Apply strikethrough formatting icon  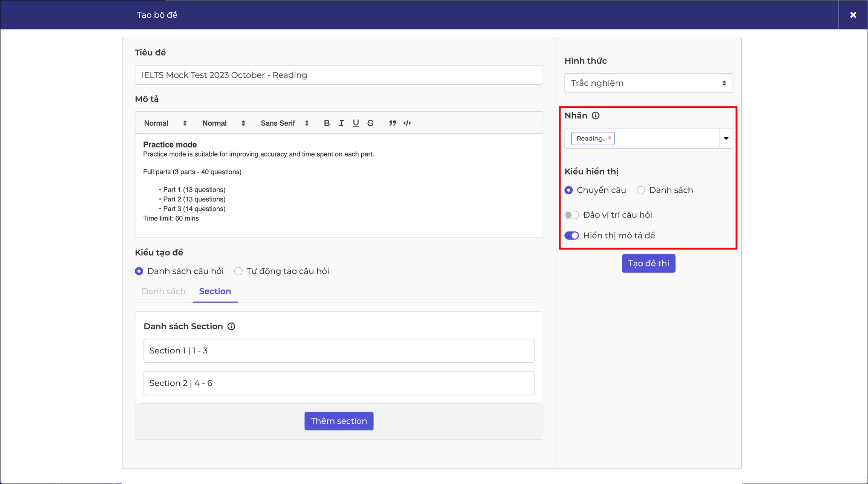[370, 123]
